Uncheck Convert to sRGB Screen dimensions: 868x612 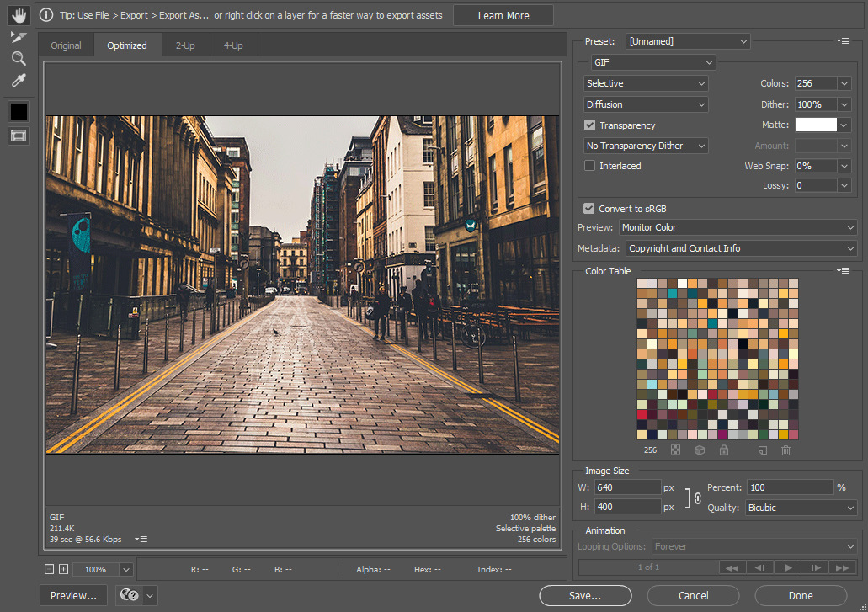[x=589, y=209]
